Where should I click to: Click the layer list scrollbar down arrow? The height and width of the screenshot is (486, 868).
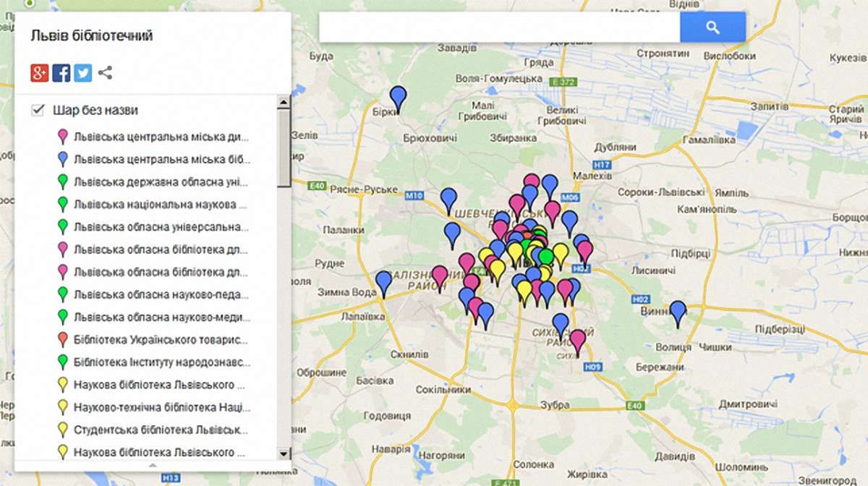click(284, 453)
